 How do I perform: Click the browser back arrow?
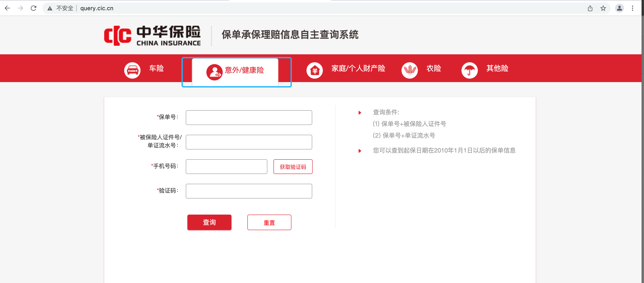point(8,8)
